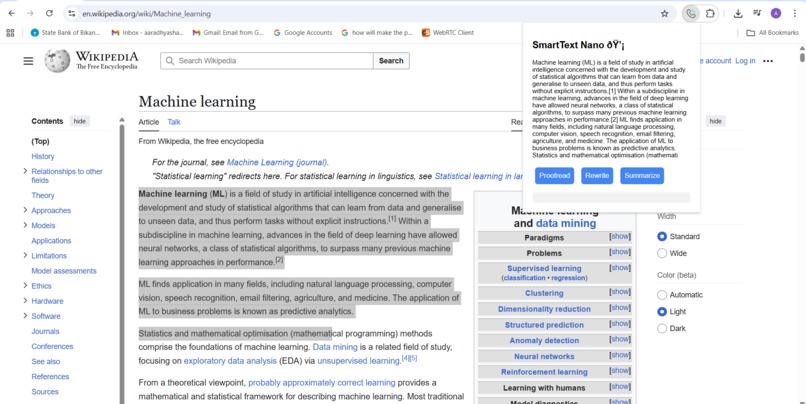Expand the Limitations contents section
The image size is (806, 404).
25,255
